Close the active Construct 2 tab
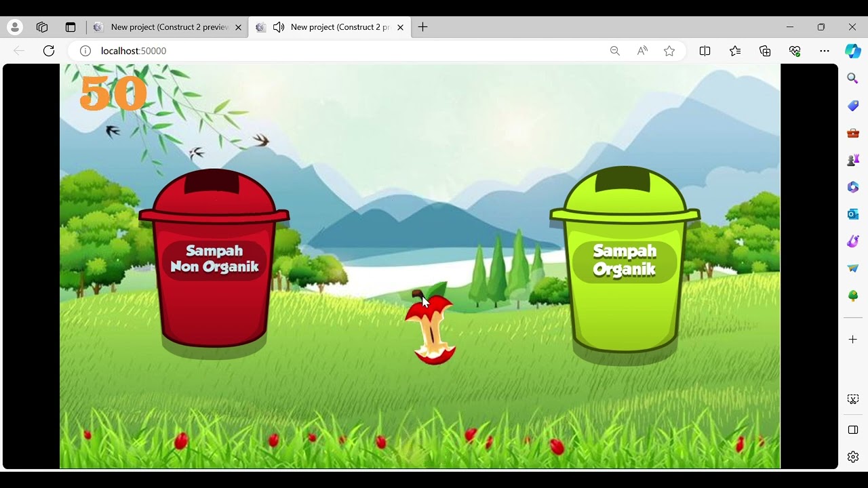This screenshot has height=488, width=868. click(400, 27)
